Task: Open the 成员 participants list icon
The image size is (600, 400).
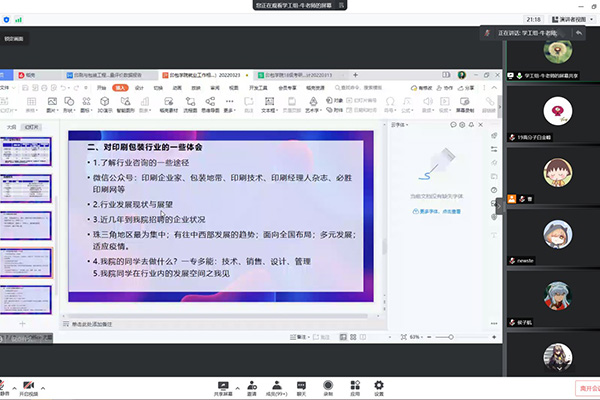Action: pyautogui.click(x=274, y=384)
